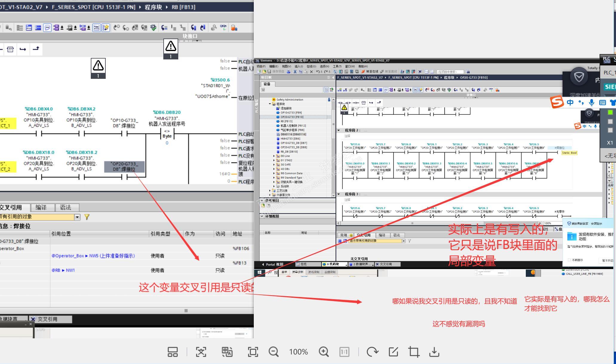Click the zoom out magnifier icon

pyautogui.click(x=274, y=352)
